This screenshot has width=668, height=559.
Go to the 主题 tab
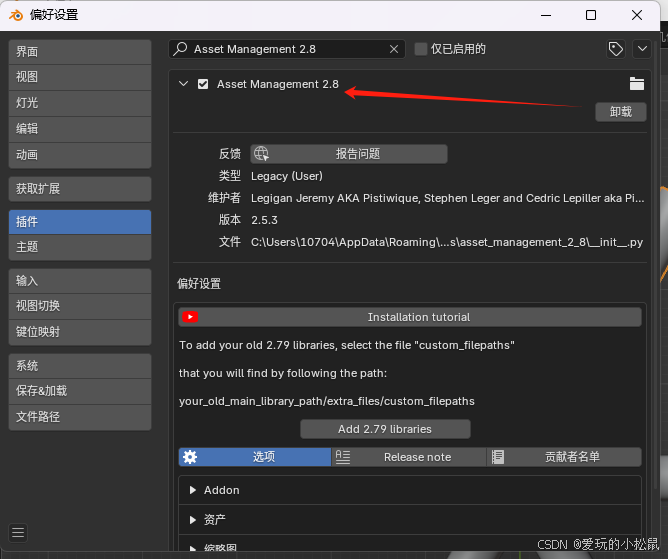point(80,247)
